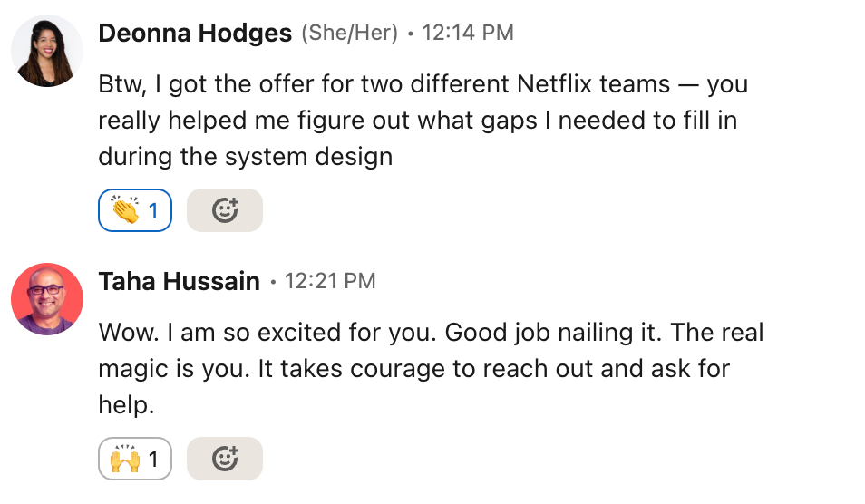Click "during the system design" text line
This screenshot has width=865, height=504.
(245, 156)
